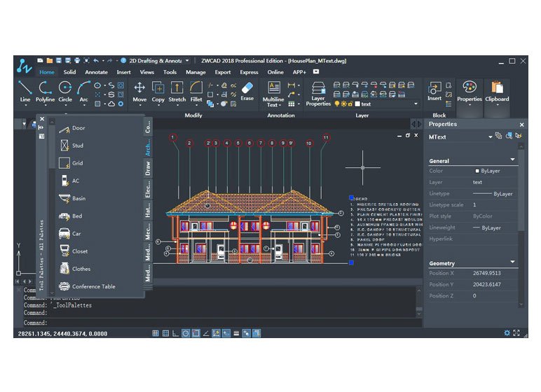Screen dimensions: 541x392
Task: Toggle object snap in status bar
Action: pos(196,333)
